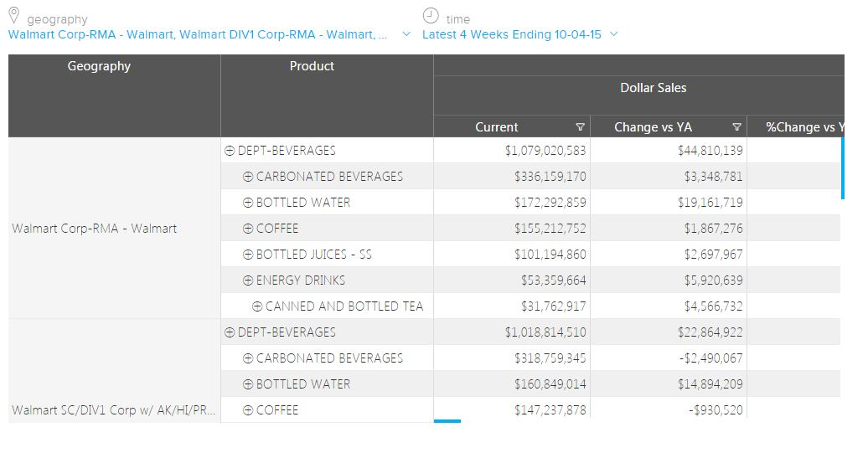Image resolution: width=868 pixels, height=453 pixels.
Task: Expand the BOTTLED JUICES - SS row
Action: [x=248, y=255]
